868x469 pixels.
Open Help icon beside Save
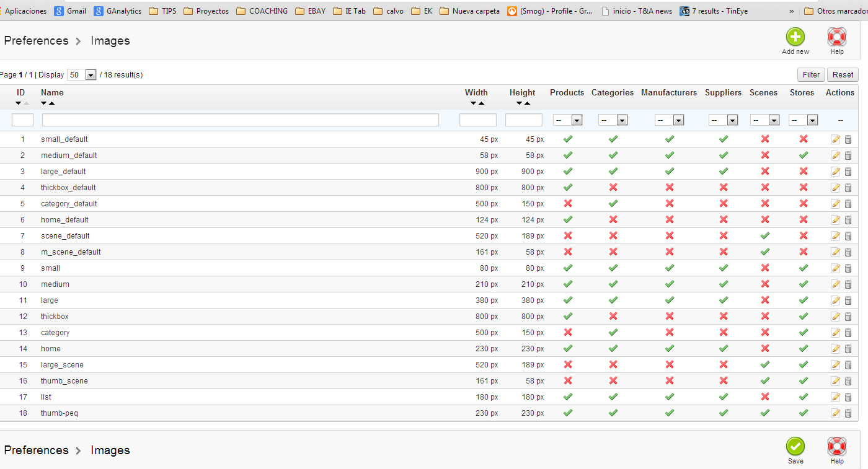click(837, 446)
